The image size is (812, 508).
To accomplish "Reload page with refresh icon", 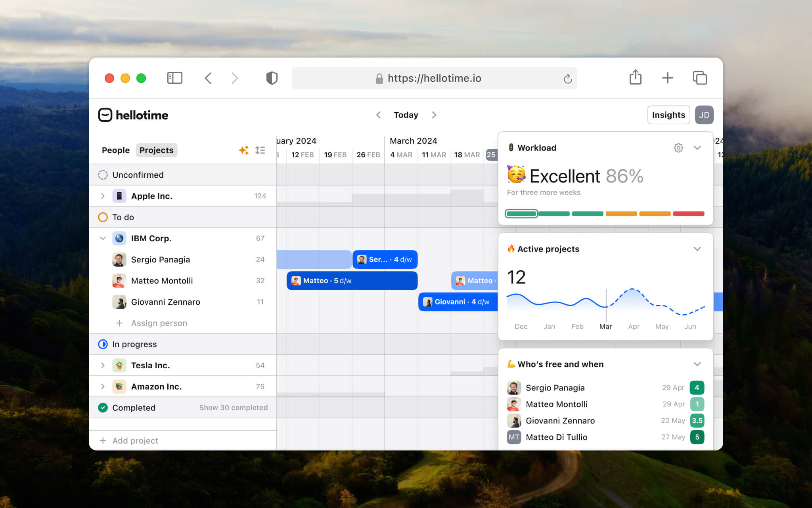I will [567, 79].
